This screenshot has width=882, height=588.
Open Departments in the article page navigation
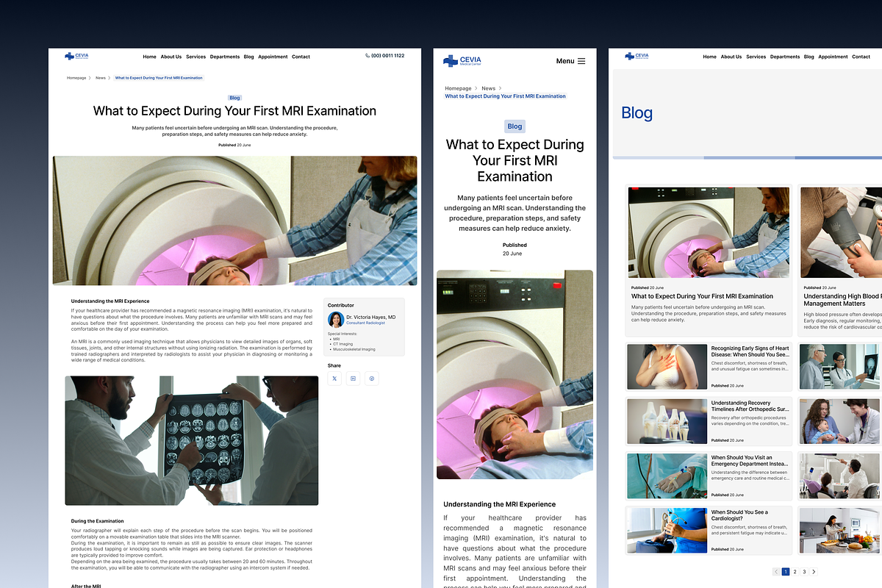(225, 57)
